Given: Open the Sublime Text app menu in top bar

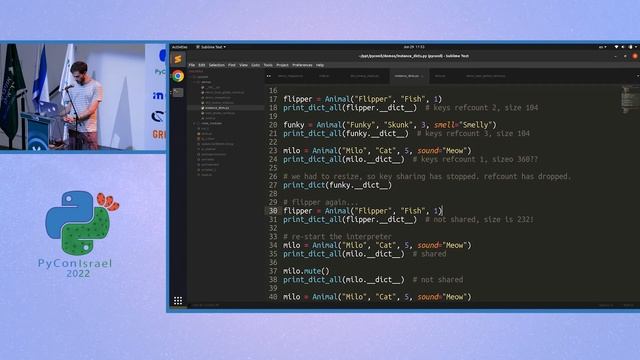Looking at the screenshot, I should pos(211,47).
